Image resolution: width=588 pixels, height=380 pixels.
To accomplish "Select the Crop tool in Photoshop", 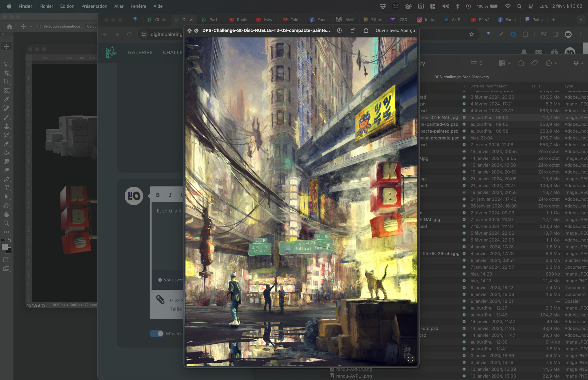I will coord(7,82).
